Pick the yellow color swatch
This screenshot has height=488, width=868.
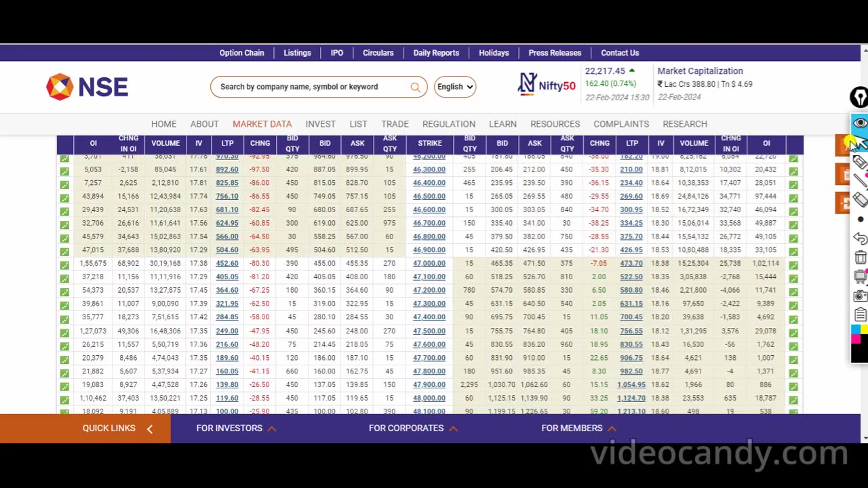click(x=864, y=328)
